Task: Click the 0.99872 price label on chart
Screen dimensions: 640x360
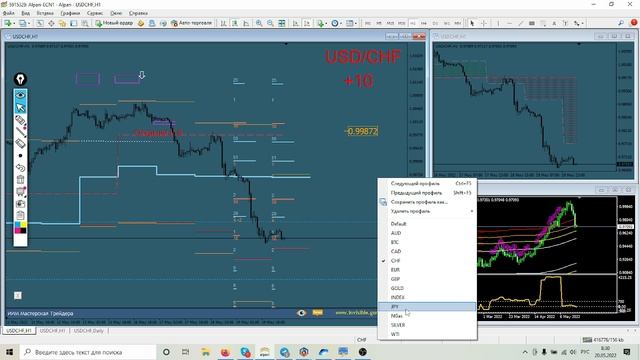Action: point(362,131)
